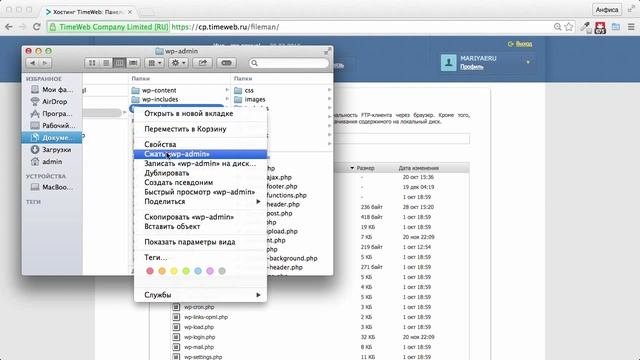Choose Скопировать «wp-admin»

pos(200,217)
